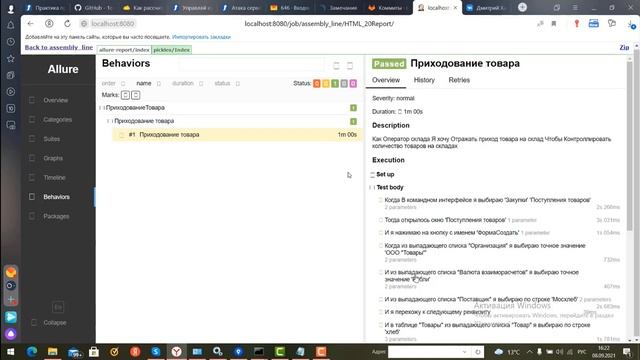The image size is (640, 360).
Task: Select Behaviors in Allure sidebar
Action: pyautogui.click(x=56, y=197)
